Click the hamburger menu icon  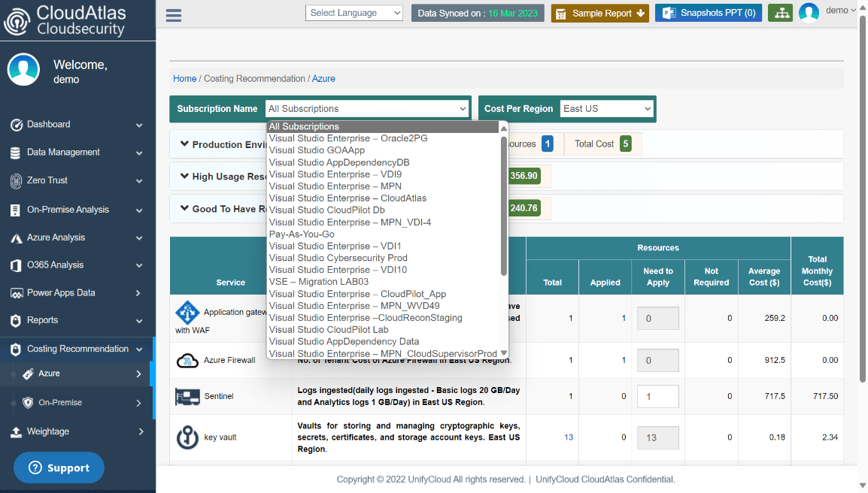pos(173,15)
